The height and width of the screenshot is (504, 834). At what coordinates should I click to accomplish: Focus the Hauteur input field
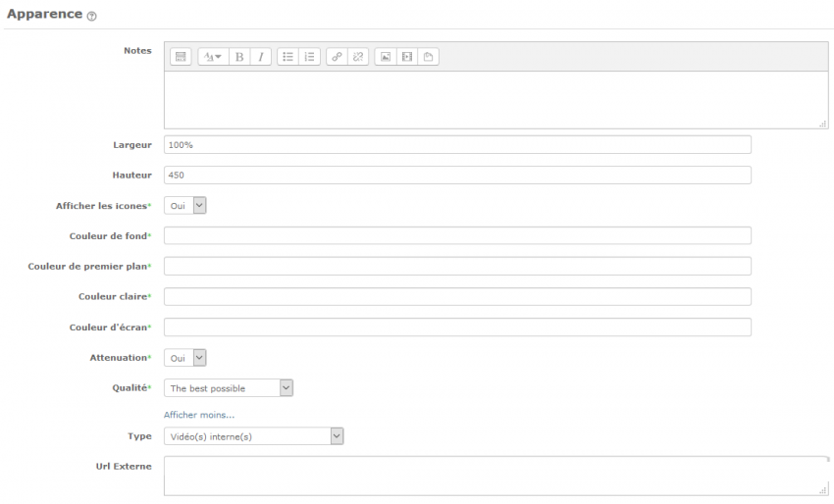click(x=457, y=175)
